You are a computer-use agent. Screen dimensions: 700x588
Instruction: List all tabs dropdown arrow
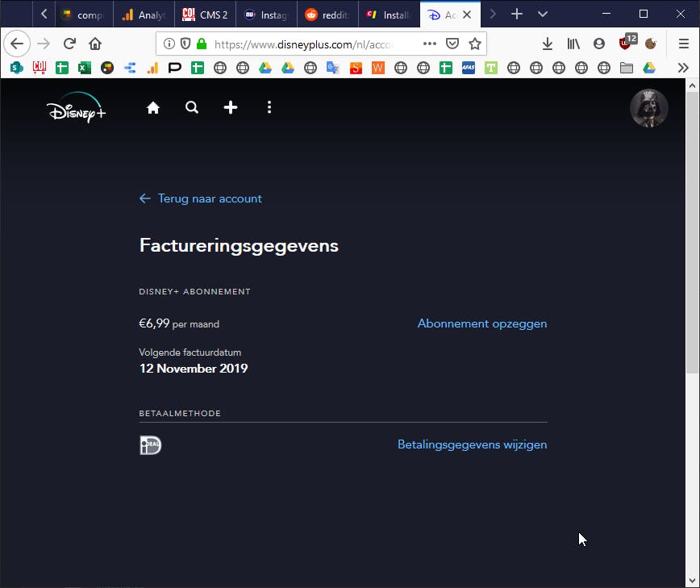click(543, 15)
